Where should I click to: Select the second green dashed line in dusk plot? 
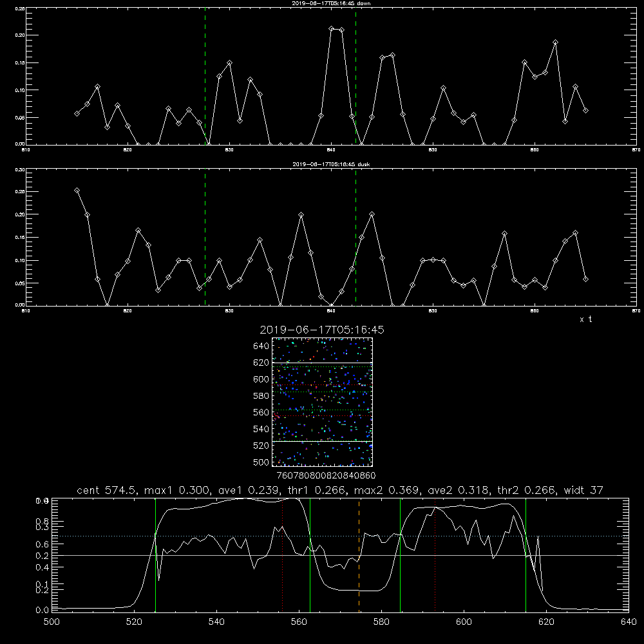click(355, 237)
